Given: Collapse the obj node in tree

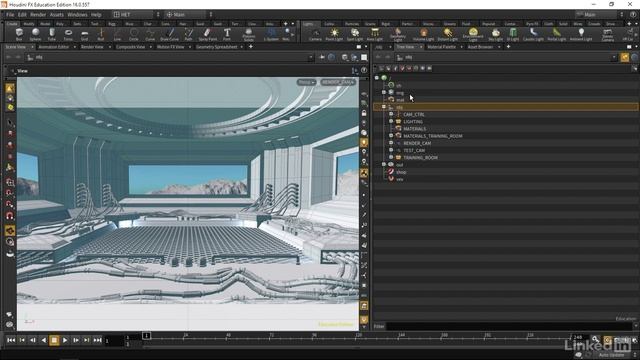Looking at the screenshot, I should (384, 107).
